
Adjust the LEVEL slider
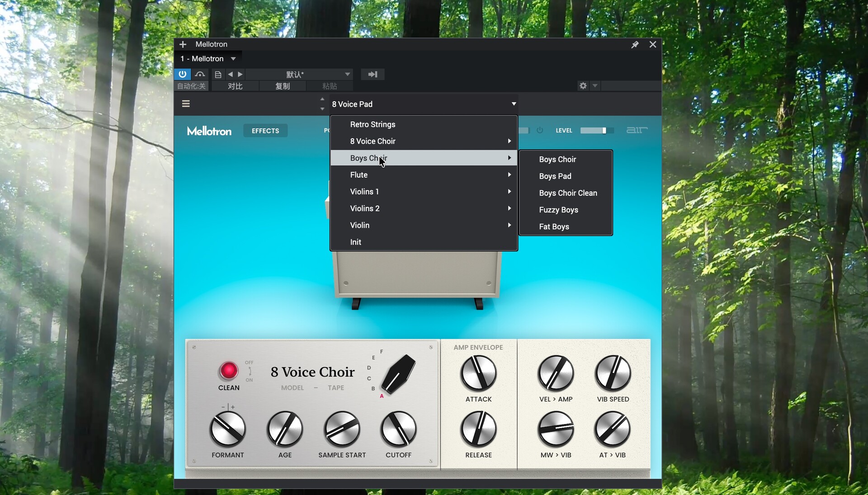pyautogui.click(x=604, y=131)
